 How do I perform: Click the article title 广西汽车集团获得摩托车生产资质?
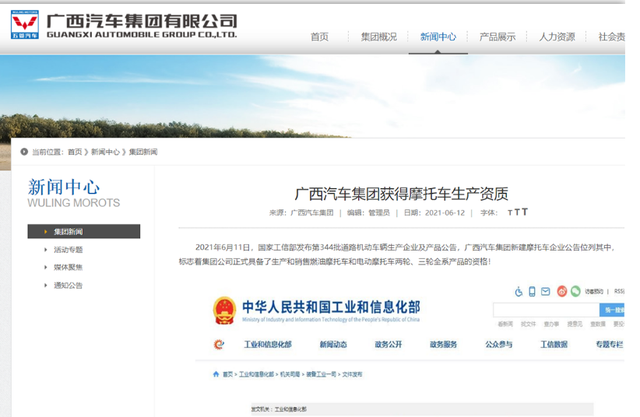pyautogui.click(x=401, y=194)
